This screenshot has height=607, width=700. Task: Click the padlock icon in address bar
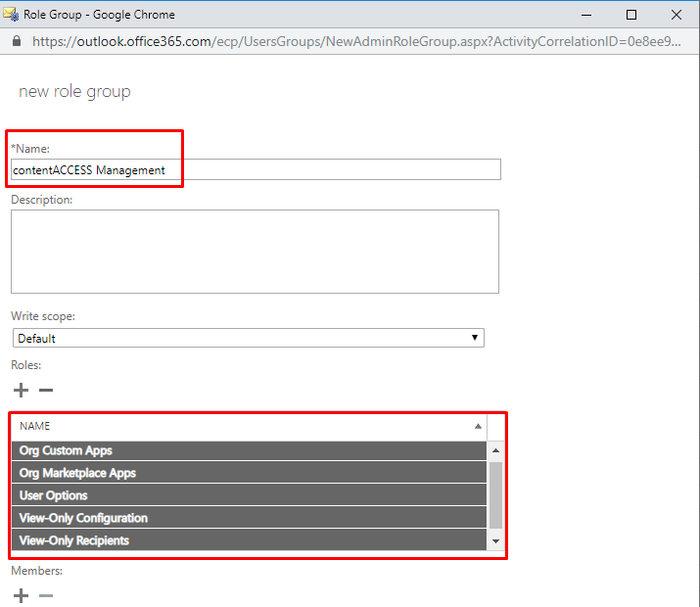[16, 41]
